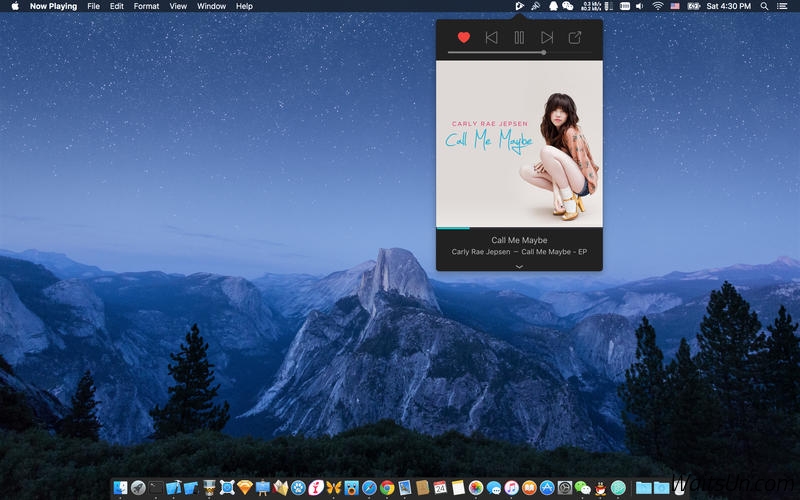
Task: Open Keynote from the dock
Action: (263, 488)
